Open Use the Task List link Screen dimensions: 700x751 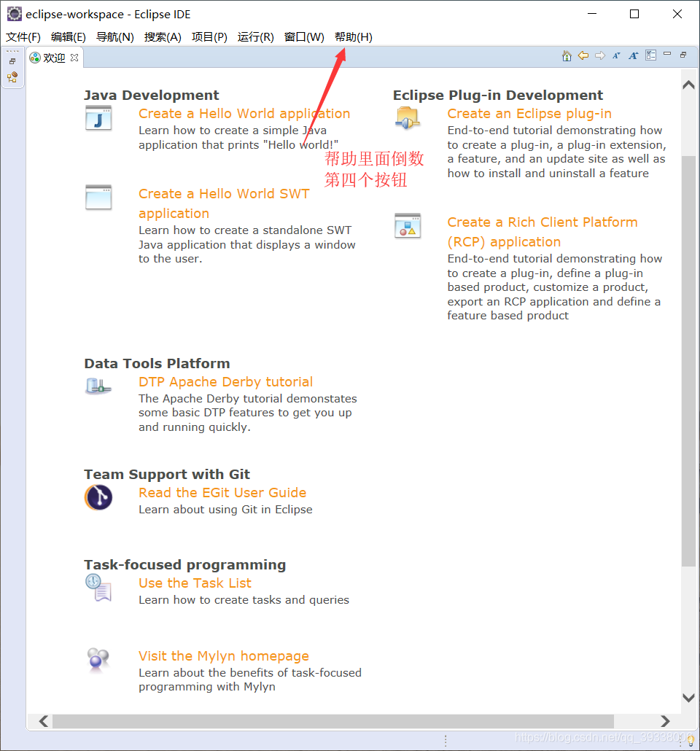[x=195, y=583]
